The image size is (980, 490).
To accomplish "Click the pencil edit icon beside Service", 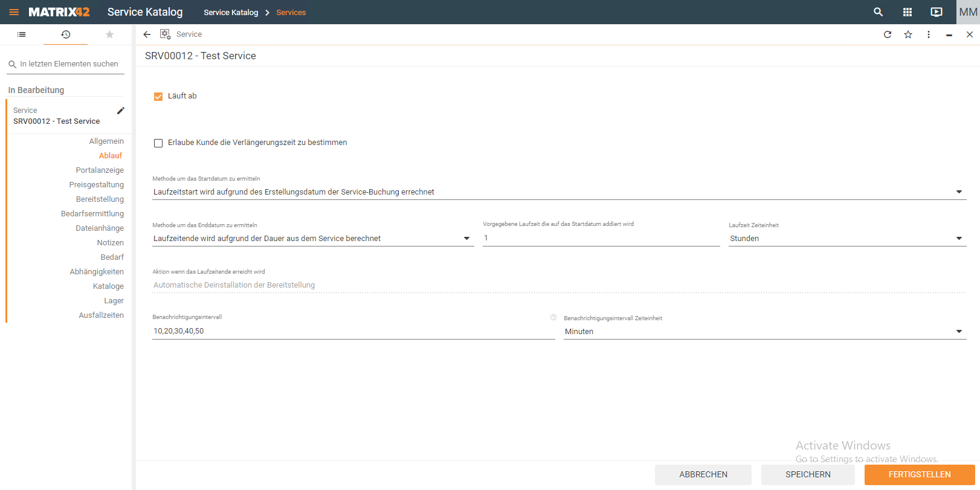I will pos(121,111).
